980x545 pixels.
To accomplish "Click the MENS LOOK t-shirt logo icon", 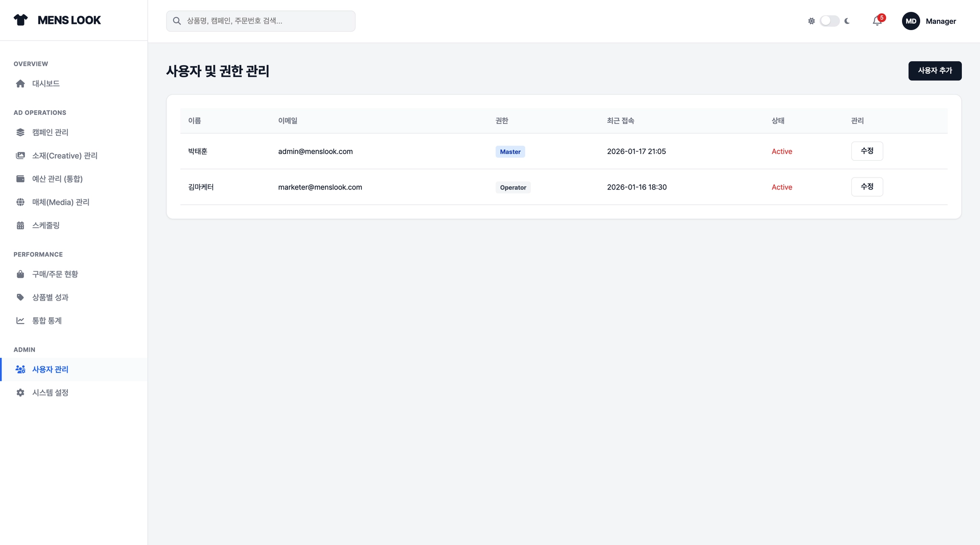I will [x=21, y=20].
